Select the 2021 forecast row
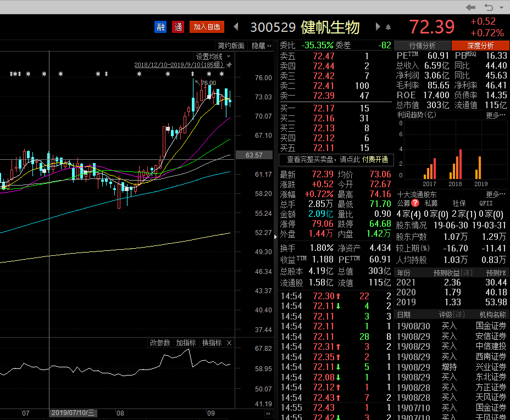 [x=451, y=282]
